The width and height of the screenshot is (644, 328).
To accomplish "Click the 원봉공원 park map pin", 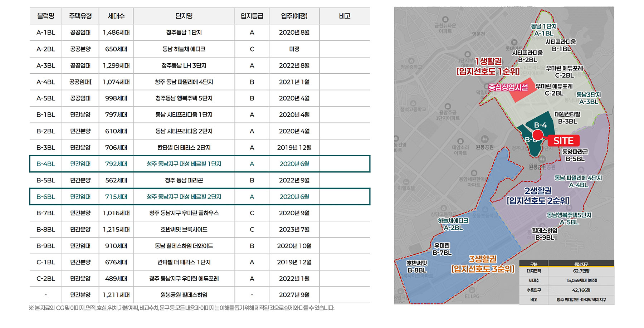I will 484,139.
